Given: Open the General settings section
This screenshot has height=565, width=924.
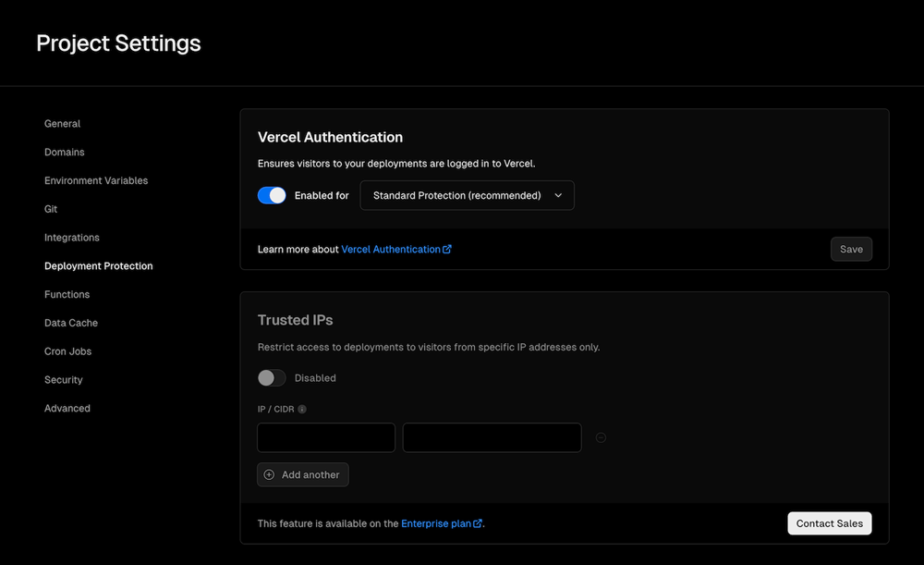Looking at the screenshot, I should point(62,124).
